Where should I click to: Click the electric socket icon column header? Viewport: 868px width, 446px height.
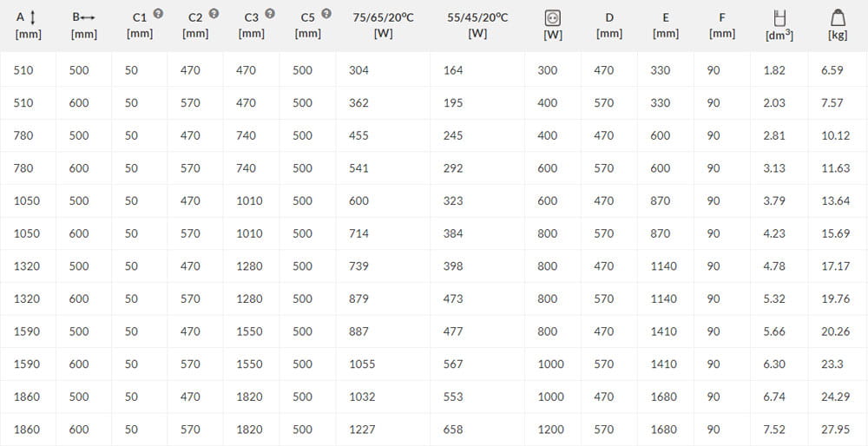pyautogui.click(x=551, y=17)
